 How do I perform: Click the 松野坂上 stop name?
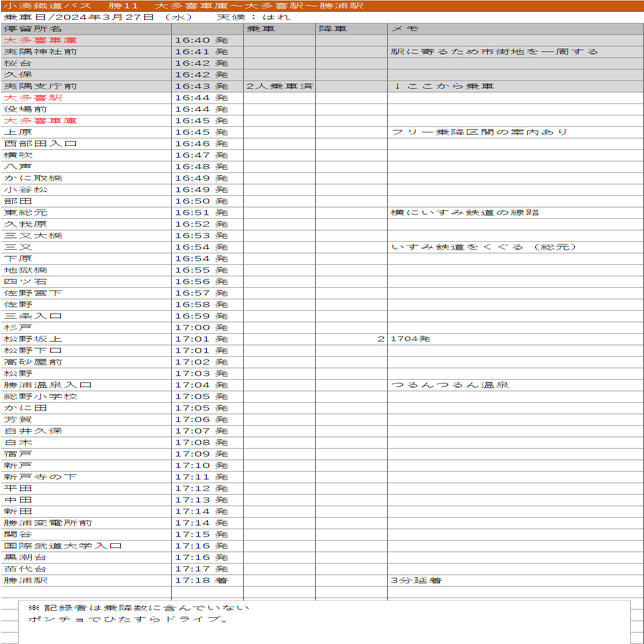pyautogui.click(x=33, y=339)
